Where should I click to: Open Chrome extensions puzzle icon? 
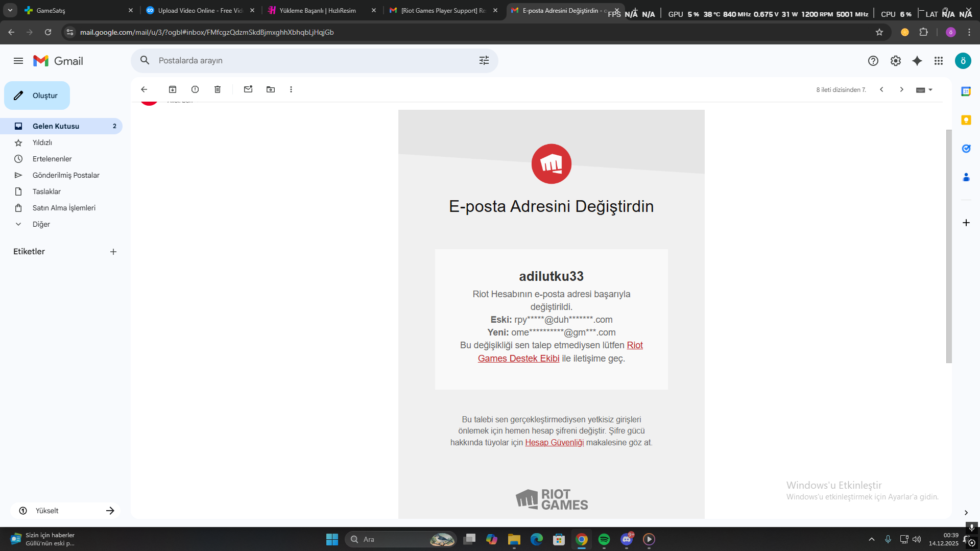(924, 32)
